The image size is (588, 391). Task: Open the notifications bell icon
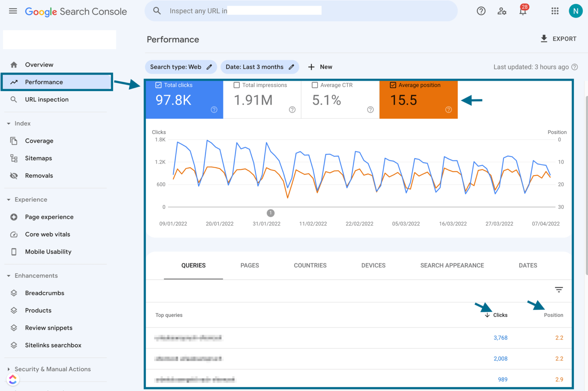coord(523,11)
